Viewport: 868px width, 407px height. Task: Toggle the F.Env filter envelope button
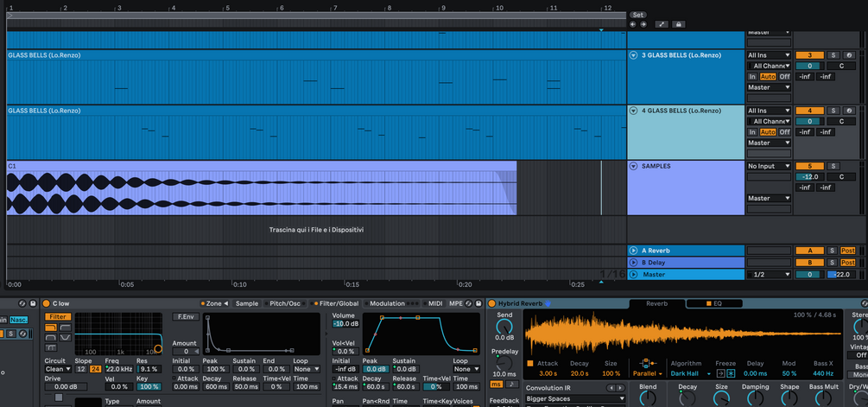186,317
